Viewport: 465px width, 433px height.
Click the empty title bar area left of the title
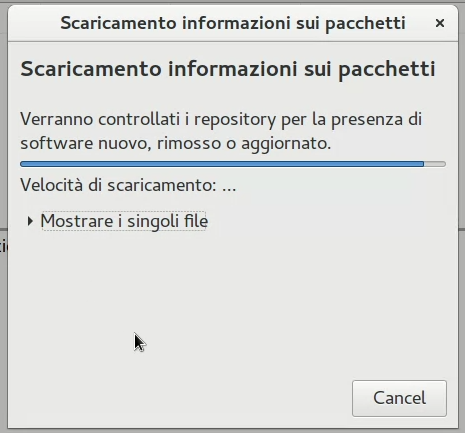point(33,23)
